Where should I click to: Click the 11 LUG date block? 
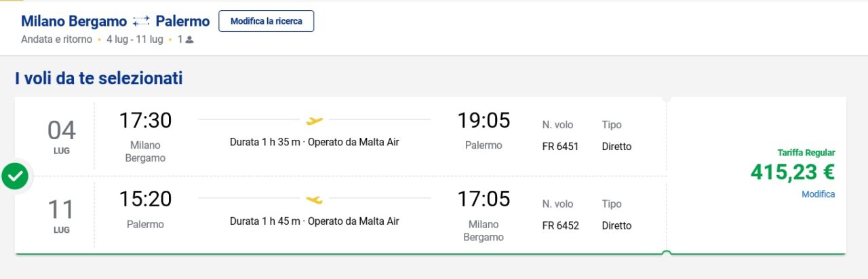coord(62,215)
